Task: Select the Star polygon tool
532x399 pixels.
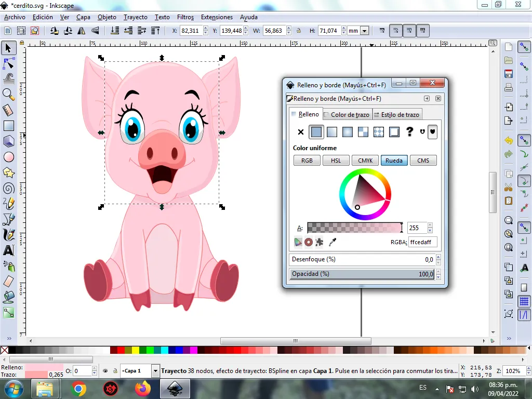Action: (x=8, y=172)
